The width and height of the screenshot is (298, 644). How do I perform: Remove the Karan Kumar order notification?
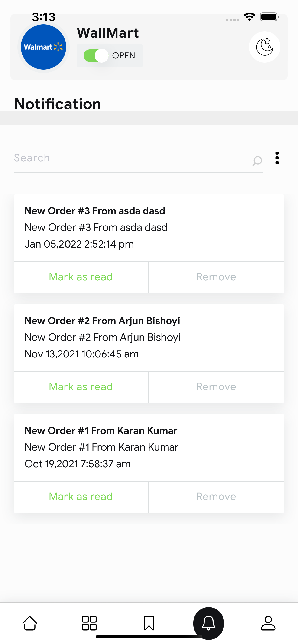click(217, 497)
